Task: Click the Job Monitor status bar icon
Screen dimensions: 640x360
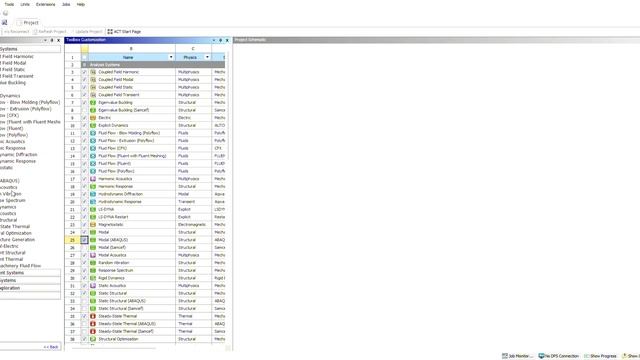Action: pyautogui.click(x=504, y=356)
